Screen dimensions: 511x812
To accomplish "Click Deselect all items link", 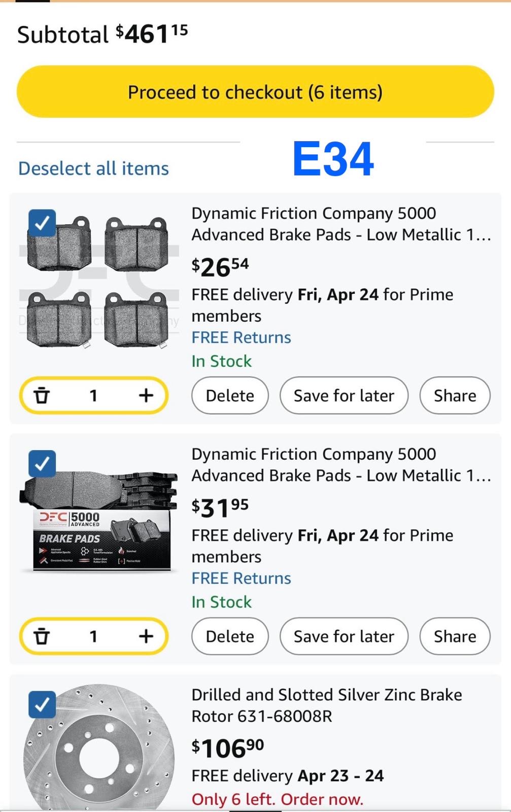I will [93, 168].
